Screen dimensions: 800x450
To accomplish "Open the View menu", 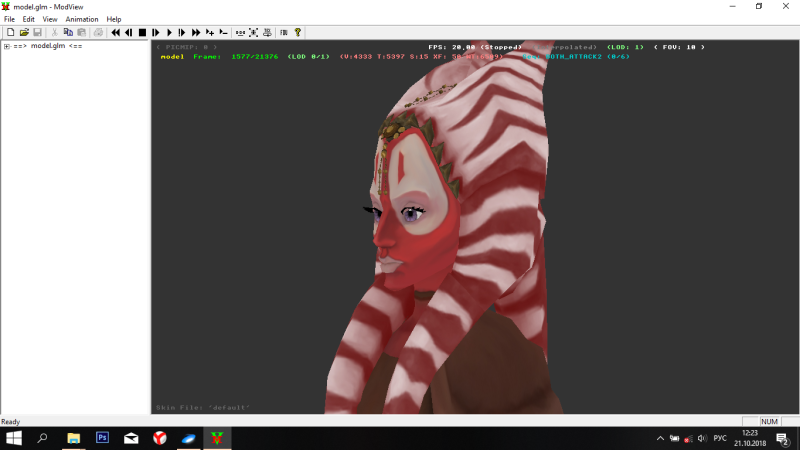I will click(x=49, y=19).
